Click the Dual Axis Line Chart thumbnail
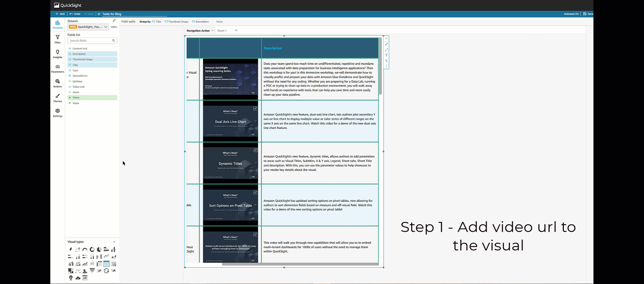This screenshot has width=644, height=284. click(x=230, y=121)
